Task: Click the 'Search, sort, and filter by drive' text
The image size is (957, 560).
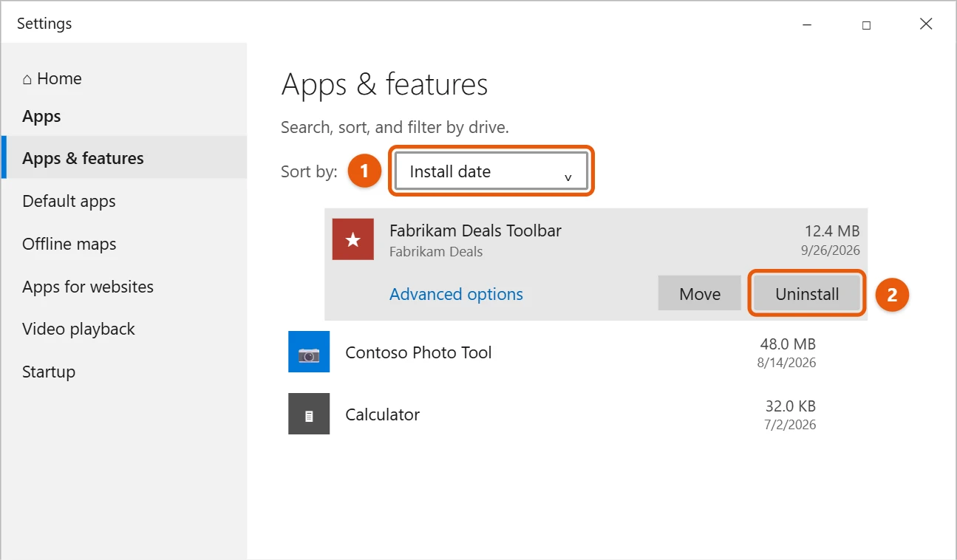Action: 395,127
